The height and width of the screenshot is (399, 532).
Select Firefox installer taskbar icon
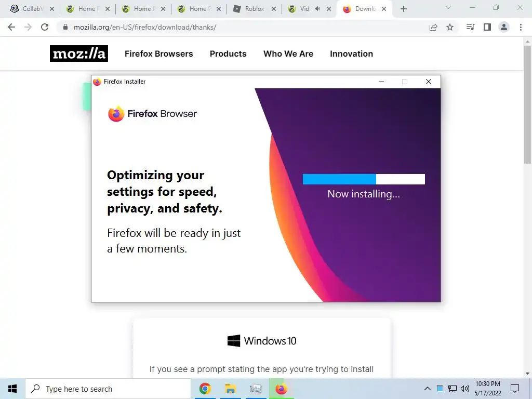[x=281, y=389]
